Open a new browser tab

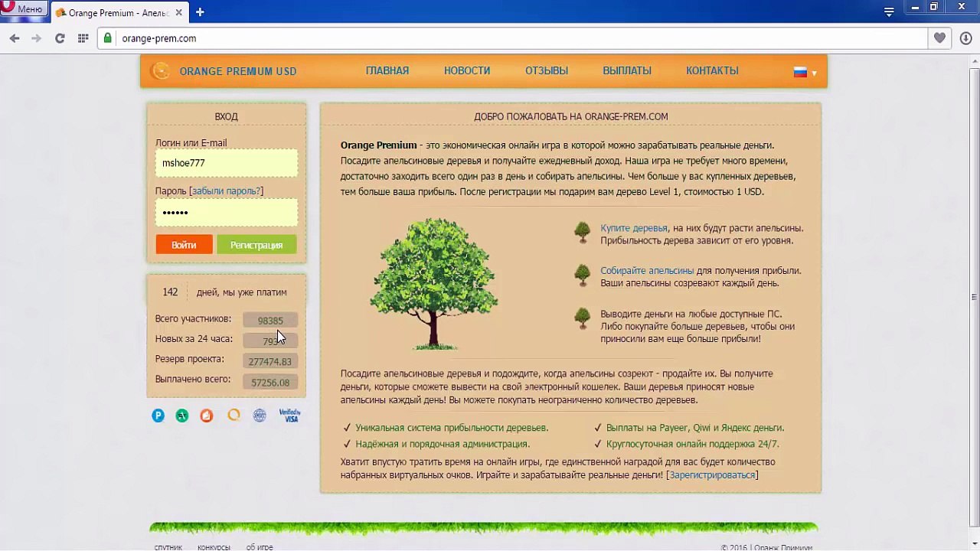[x=200, y=12]
